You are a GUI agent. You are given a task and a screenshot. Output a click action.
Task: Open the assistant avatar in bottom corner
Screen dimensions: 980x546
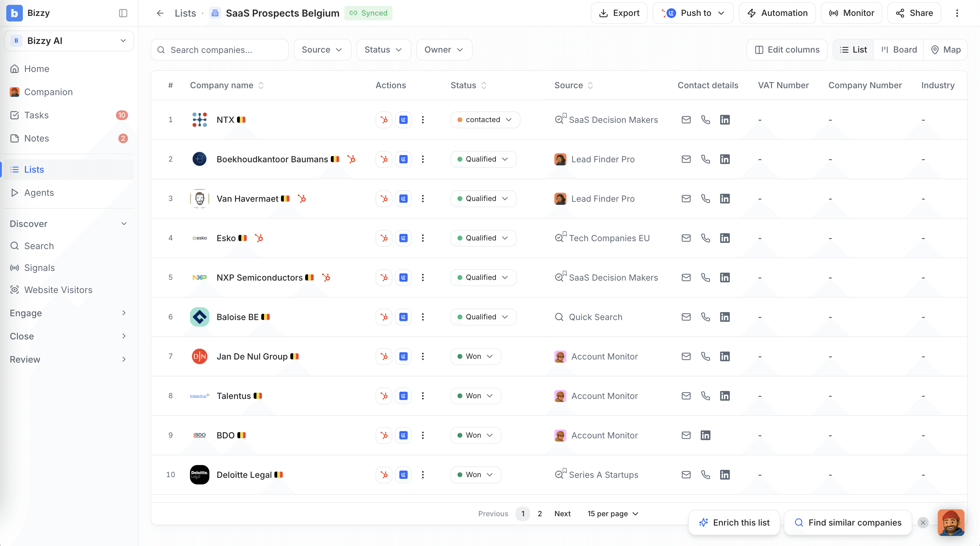[951, 522]
